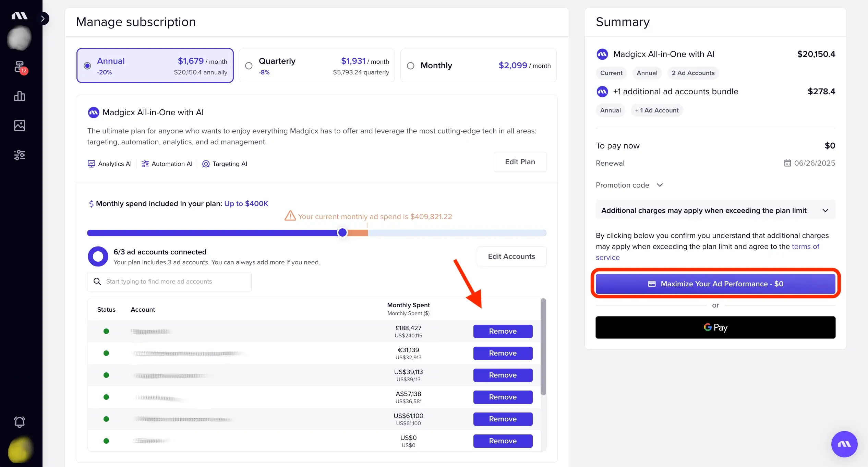The image size is (868, 467).
Task: Click Madgicx icon beside additional accounts bundle
Action: tap(602, 92)
